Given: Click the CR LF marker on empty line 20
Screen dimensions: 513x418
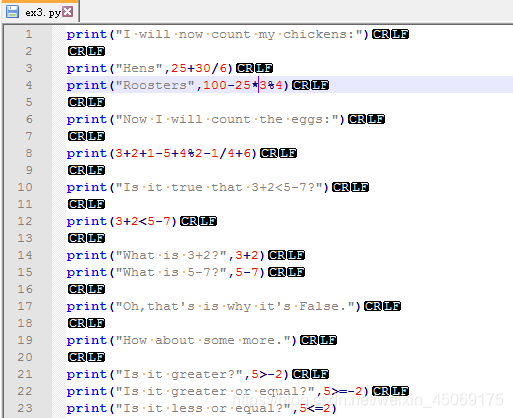Looking at the screenshot, I should tap(86, 357).
